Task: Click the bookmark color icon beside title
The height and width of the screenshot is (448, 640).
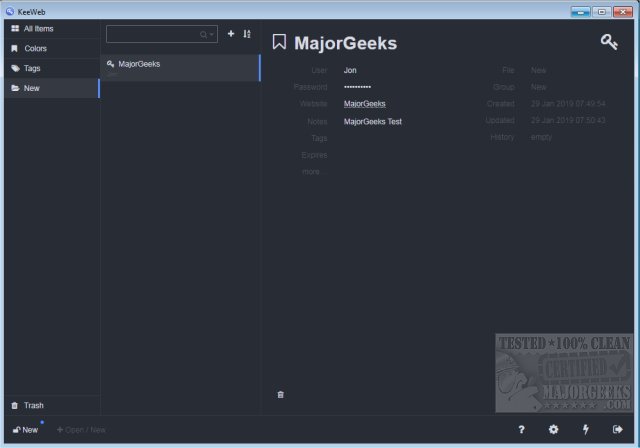Action: 279,42
